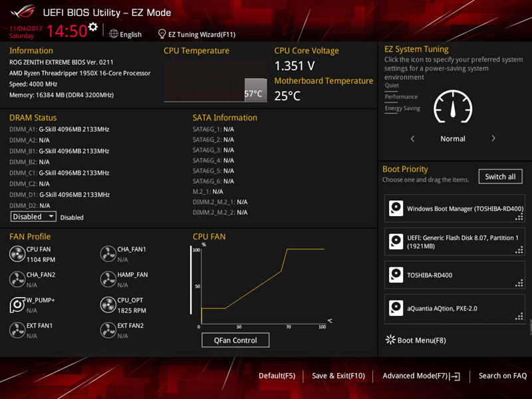Click the Boot Menu star icon
This screenshot has width=532, height=399.
pyautogui.click(x=390, y=340)
